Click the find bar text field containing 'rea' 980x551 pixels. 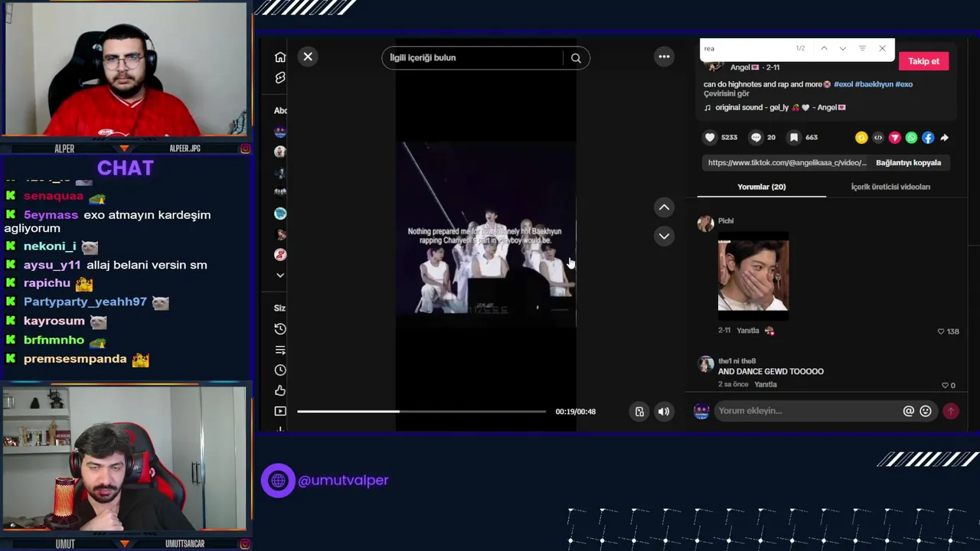[x=746, y=48]
